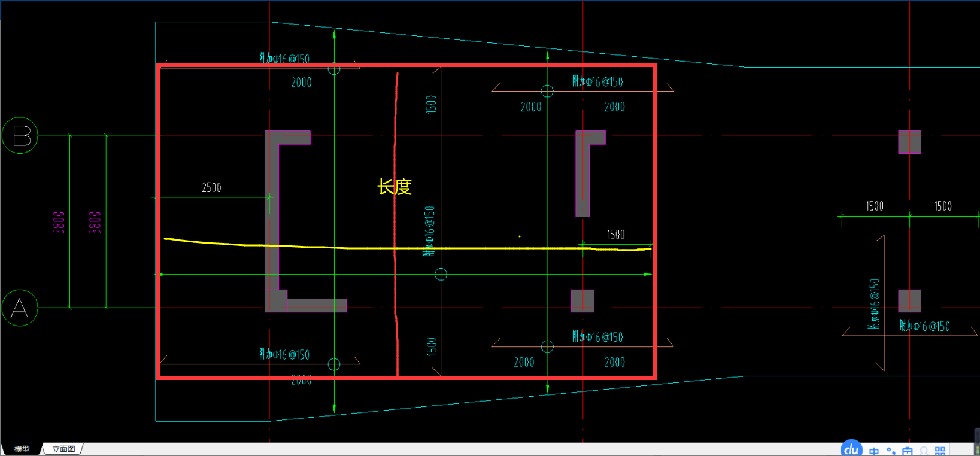The height and width of the screenshot is (456, 980).
Task: Click the 2500 dimension text
Action: point(211,188)
